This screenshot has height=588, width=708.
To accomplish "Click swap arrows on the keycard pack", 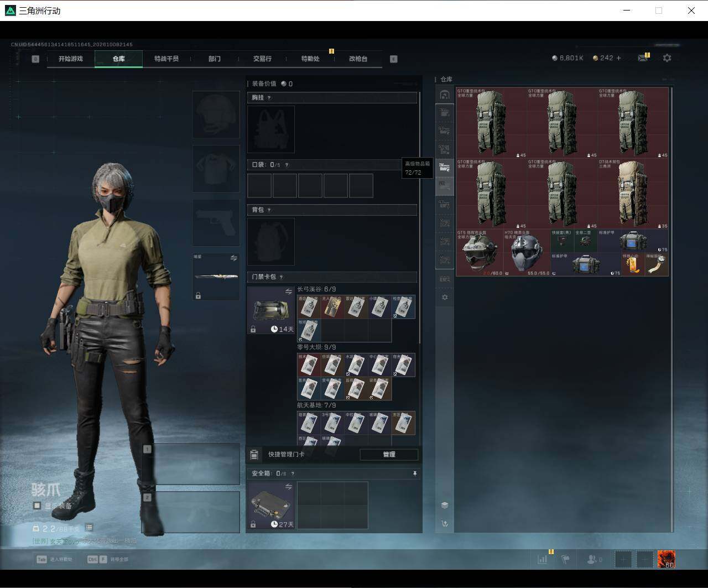I will (x=289, y=292).
